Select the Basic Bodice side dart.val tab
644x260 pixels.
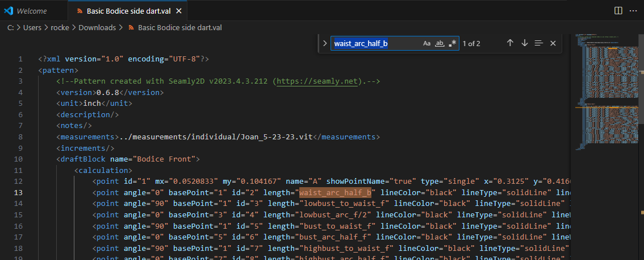[x=128, y=11]
